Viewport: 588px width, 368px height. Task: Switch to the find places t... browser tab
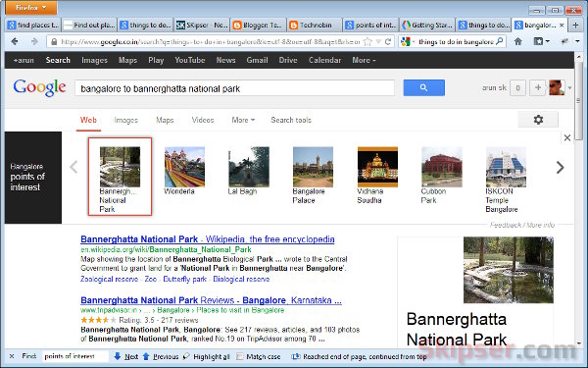pyautogui.click(x=33, y=26)
